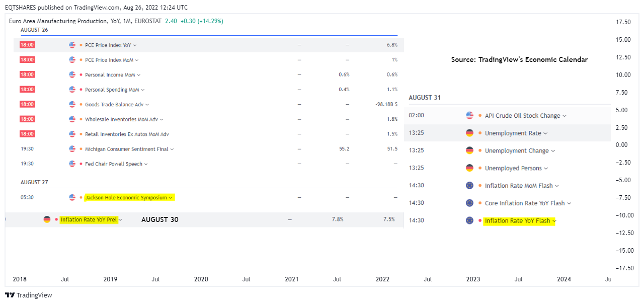Open the highlighted Jackson Hole Economic Symposium event
Image resolution: width=644 pixels, height=304 pixels.
coord(126,197)
